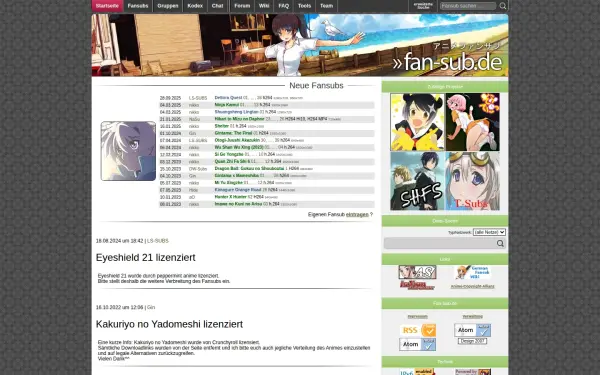Open the German Fansub Wiki banner

(472, 272)
